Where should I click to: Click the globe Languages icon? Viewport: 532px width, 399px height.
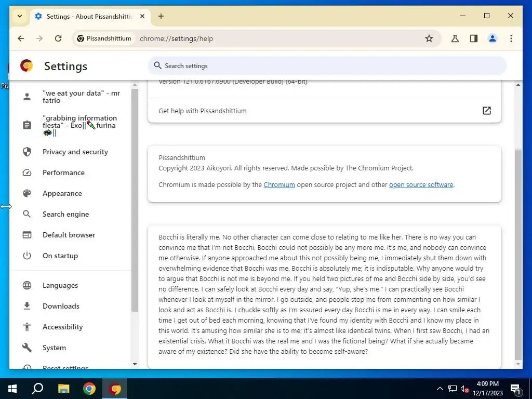tap(27, 285)
